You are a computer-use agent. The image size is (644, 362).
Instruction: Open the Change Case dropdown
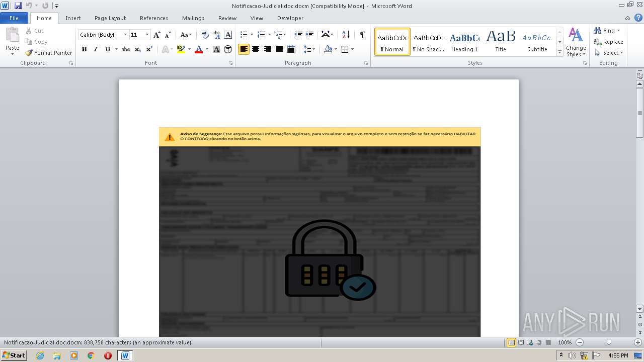(186, 35)
